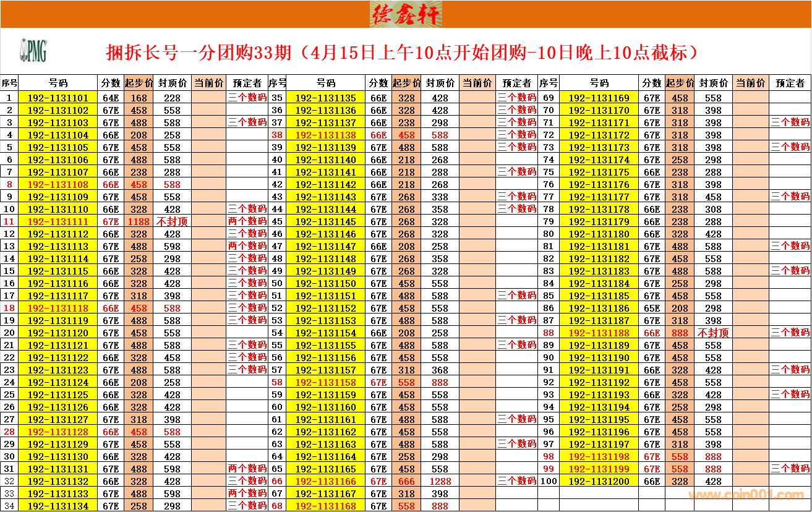The image size is (812, 512).
Task: Select grade 65E in row 86
Action: [652, 308]
